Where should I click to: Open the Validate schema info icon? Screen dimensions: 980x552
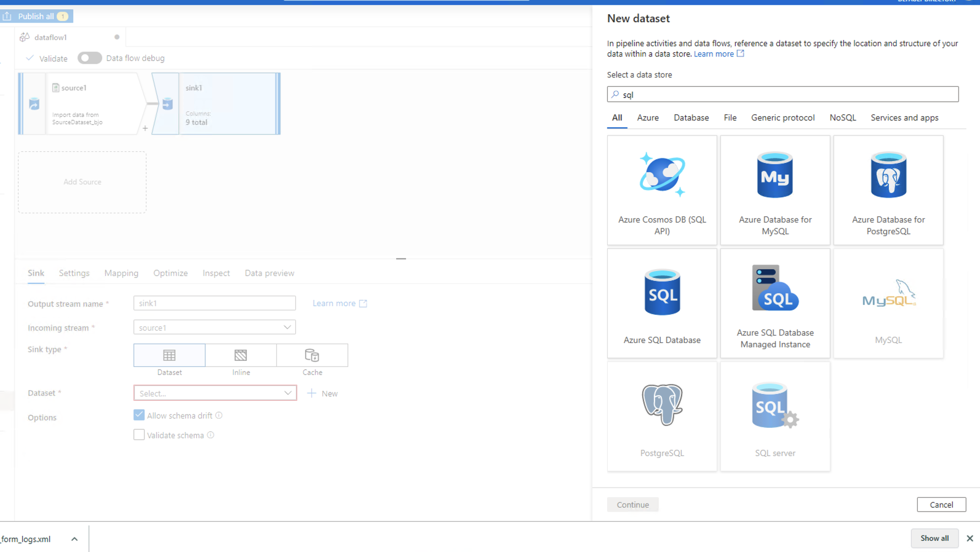[210, 435]
